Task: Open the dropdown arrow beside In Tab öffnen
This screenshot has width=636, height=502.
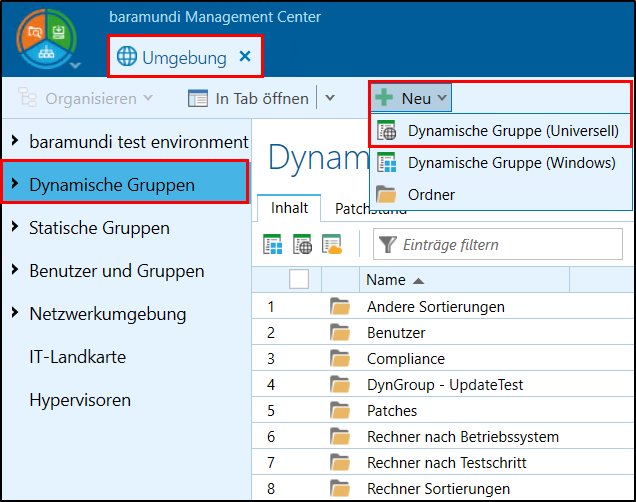Action: 331,98
